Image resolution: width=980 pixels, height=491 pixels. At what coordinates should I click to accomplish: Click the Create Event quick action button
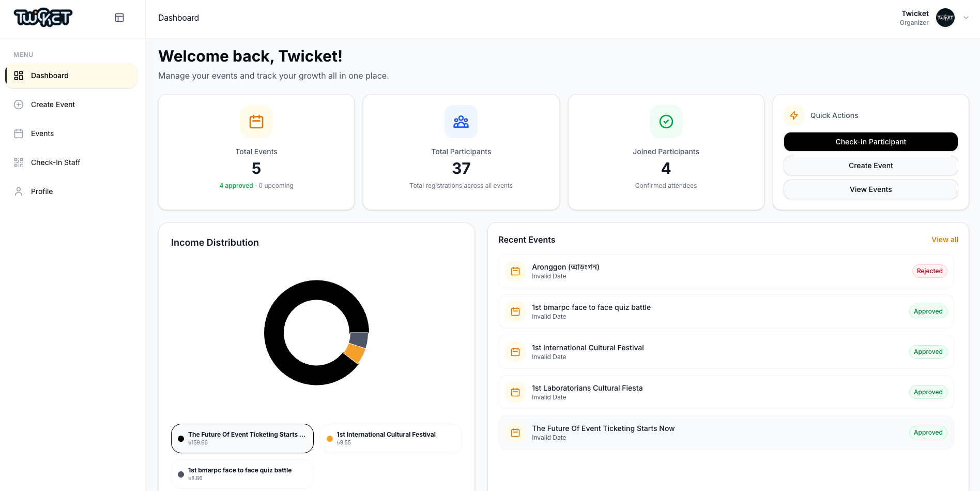coord(870,166)
